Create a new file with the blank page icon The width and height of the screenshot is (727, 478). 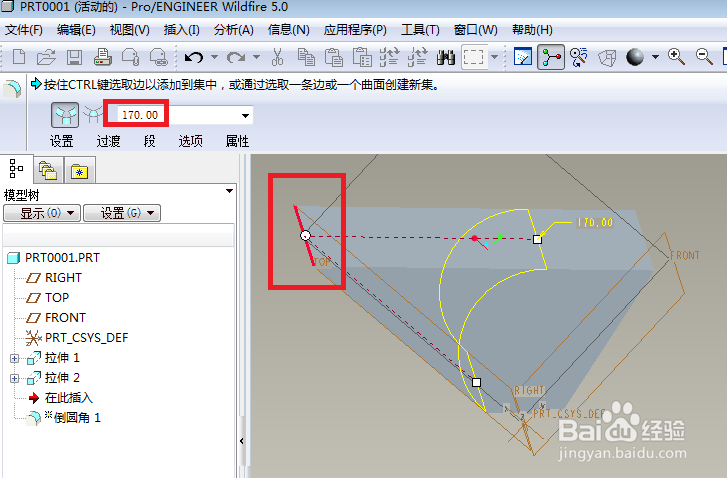19,57
